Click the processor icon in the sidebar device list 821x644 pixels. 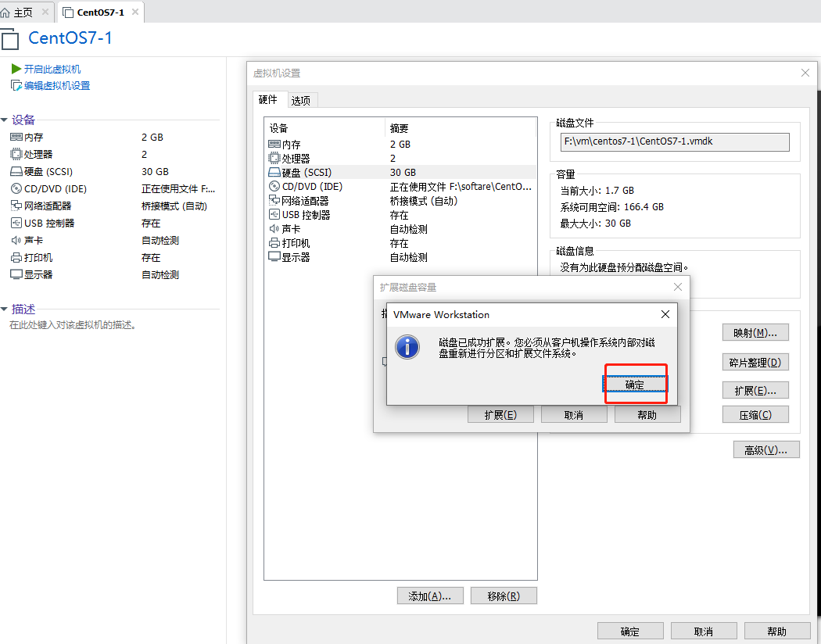16,154
